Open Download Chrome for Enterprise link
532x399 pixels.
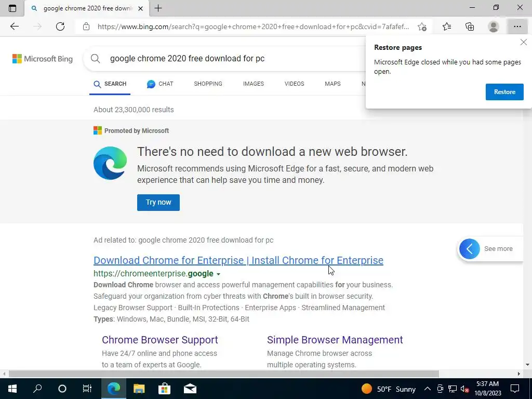point(238,260)
